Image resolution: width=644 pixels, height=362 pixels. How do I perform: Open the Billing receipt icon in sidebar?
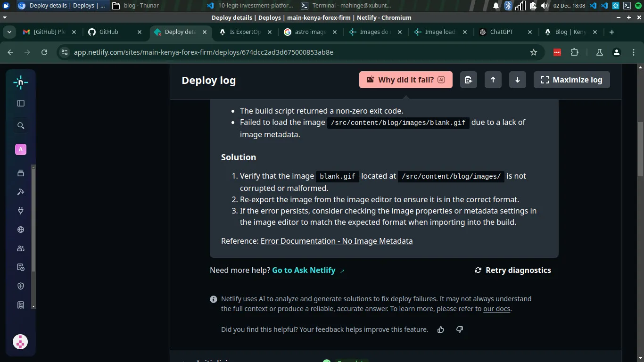click(20, 305)
